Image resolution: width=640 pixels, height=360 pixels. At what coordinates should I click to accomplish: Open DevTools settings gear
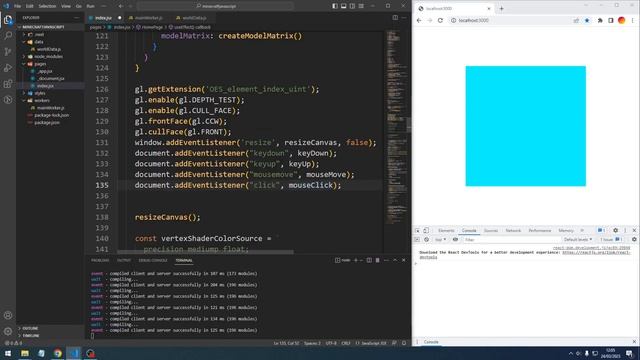[616, 230]
